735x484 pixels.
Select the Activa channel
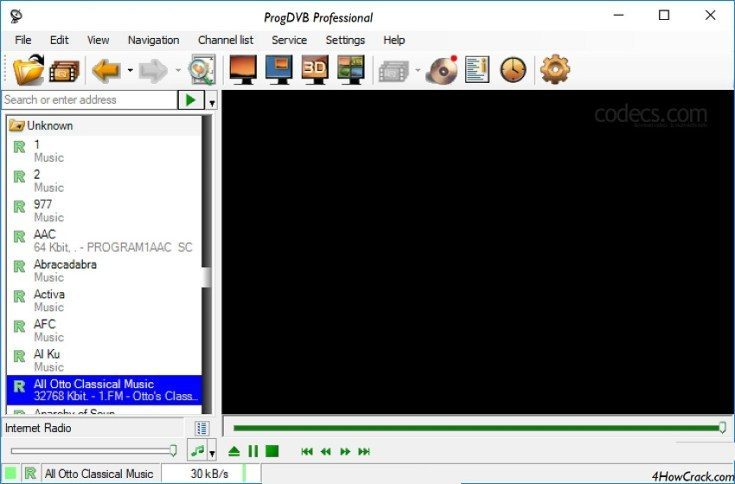(104, 301)
